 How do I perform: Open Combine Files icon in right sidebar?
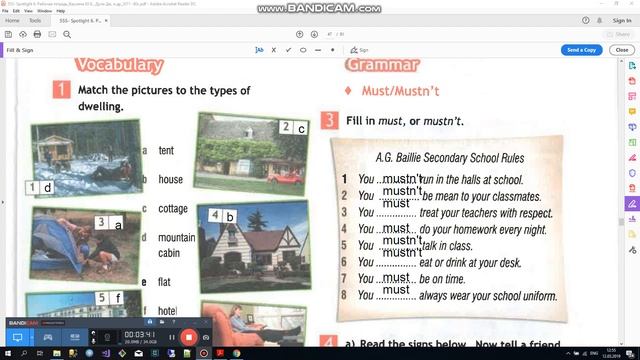632,127
